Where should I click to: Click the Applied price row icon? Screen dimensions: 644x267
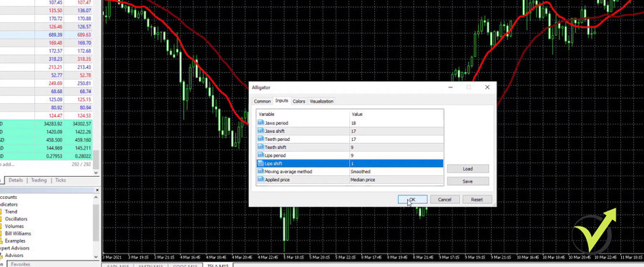(x=260, y=180)
